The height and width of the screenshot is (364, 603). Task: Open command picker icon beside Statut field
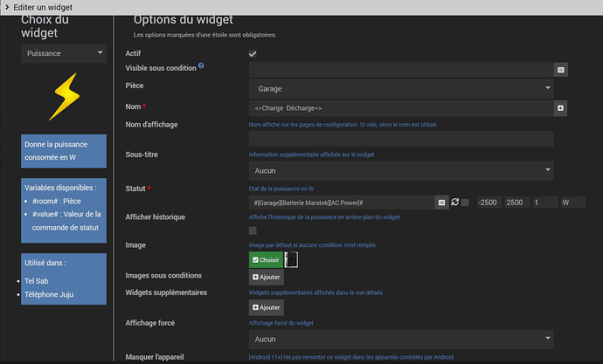tap(441, 203)
